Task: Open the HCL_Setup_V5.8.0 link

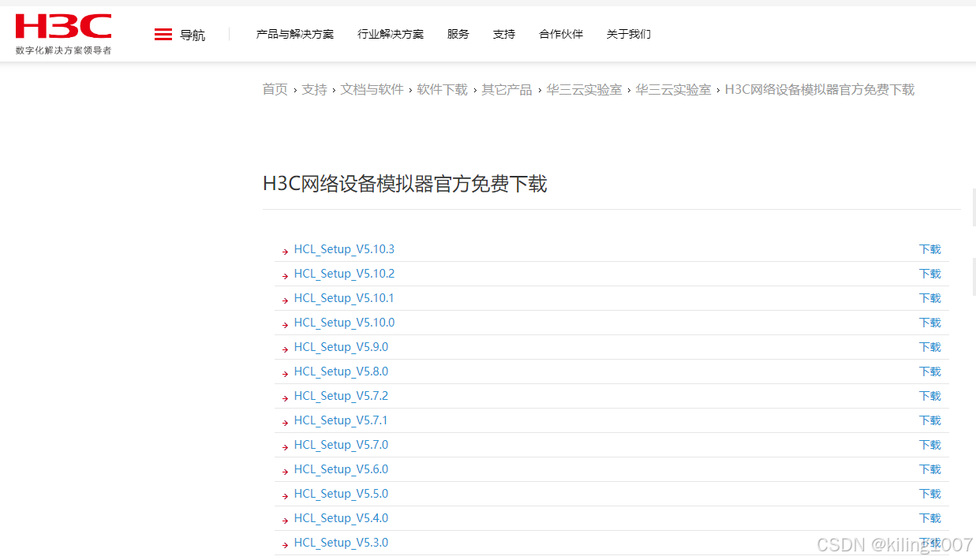Action: tap(341, 371)
